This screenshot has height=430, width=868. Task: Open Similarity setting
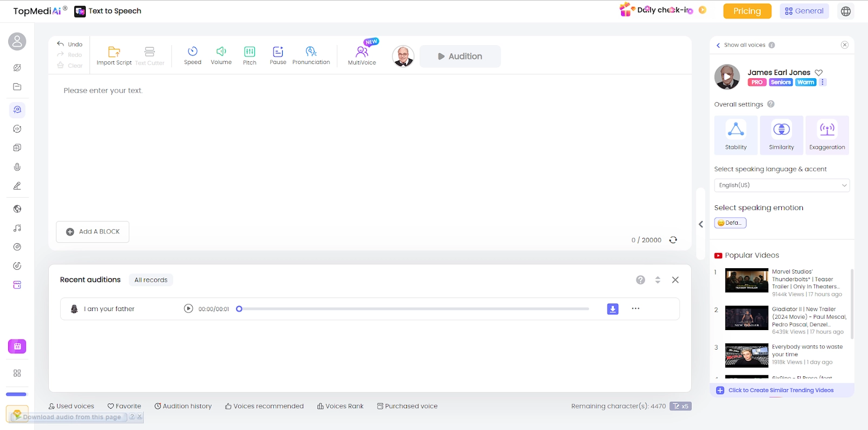click(x=781, y=135)
